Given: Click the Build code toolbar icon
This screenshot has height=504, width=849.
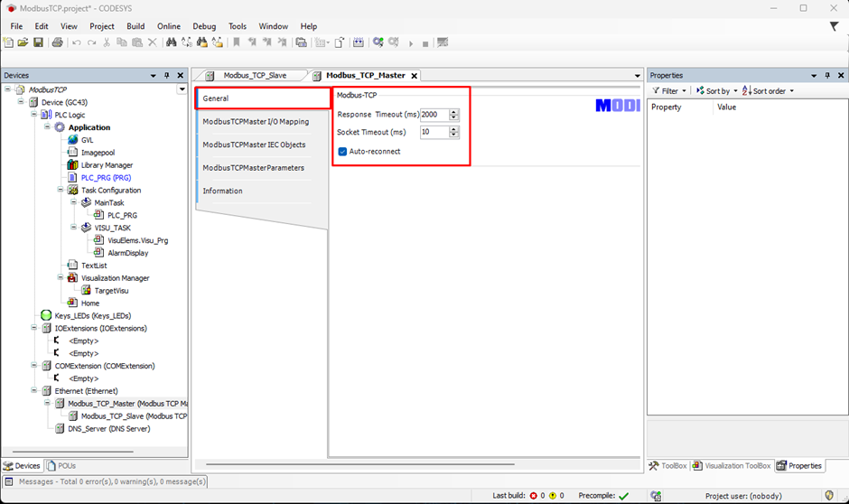Looking at the screenshot, I should coord(359,42).
